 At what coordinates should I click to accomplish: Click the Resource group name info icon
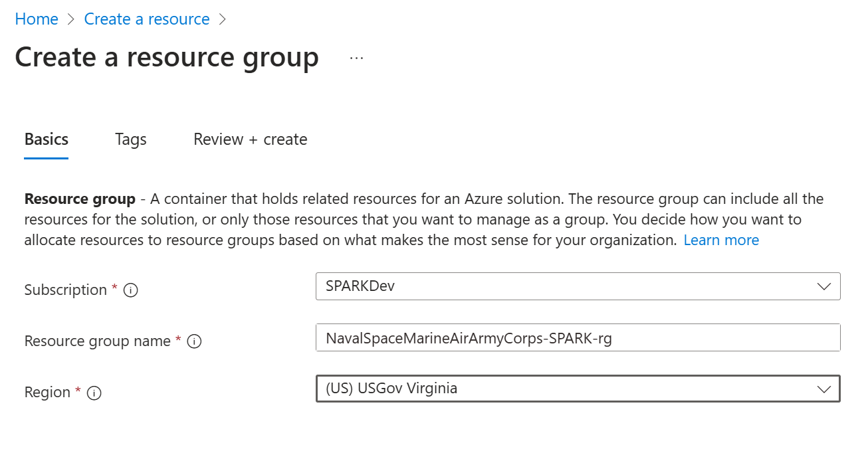[194, 341]
